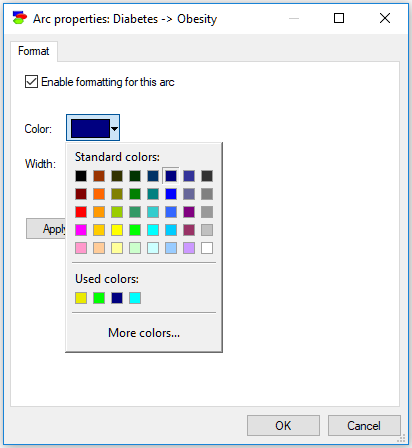Click the partially hidden Apply button
The height and width of the screenshot is (448, 412).
click(x=46, y=229)
